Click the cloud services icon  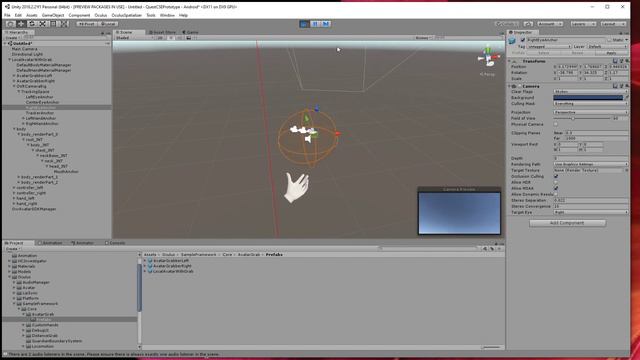click(528, 24)
